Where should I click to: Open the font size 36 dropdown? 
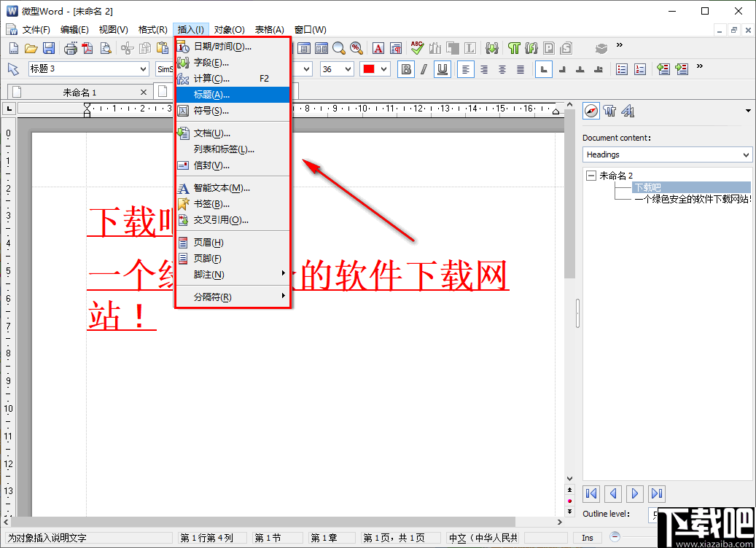[348, 69]
